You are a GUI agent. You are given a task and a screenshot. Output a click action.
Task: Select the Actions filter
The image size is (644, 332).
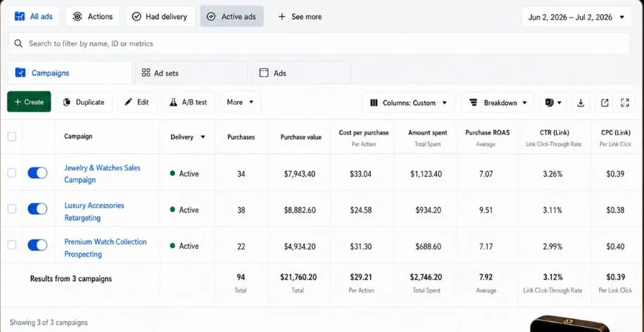92,16
